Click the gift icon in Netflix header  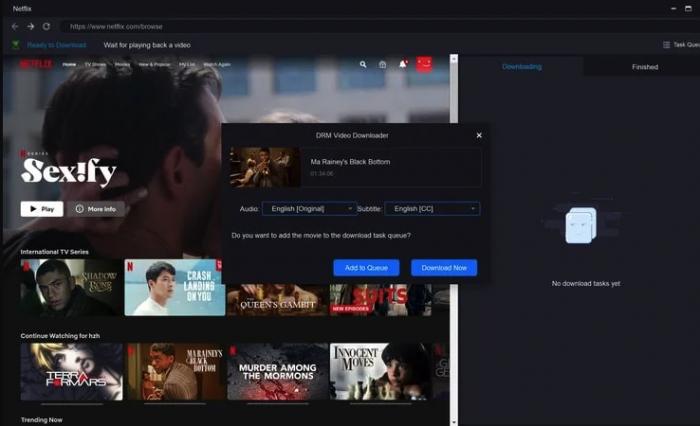383,65
